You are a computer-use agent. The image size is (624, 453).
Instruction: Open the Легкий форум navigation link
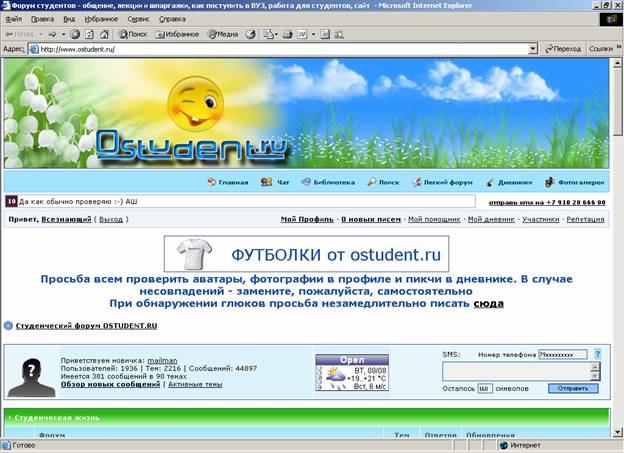(442, 182)
